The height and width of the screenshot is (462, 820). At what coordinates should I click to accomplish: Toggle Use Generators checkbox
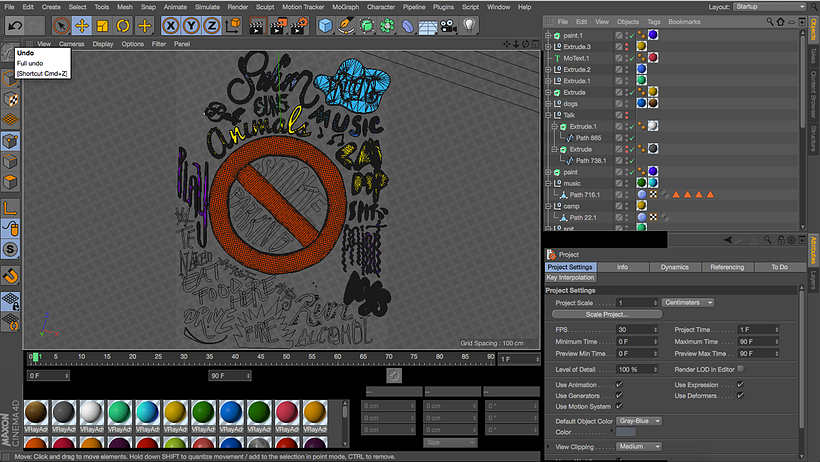click(x=619, y=396)
